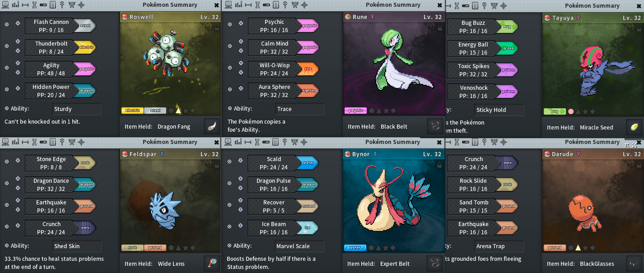
Task: Toggle the lock icon on Roswell's portrait
Action: point(216,28)
